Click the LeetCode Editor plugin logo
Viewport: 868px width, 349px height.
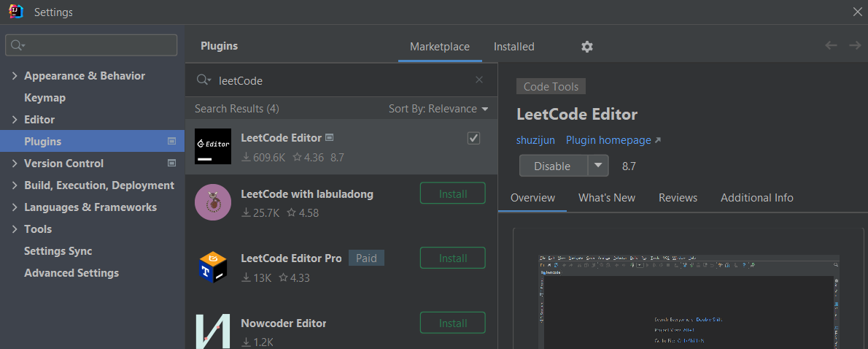point(212,146)
